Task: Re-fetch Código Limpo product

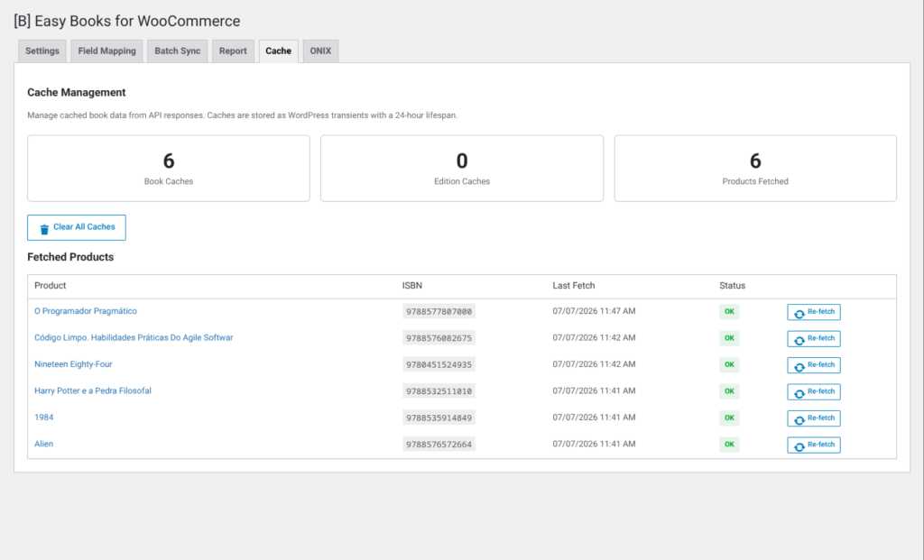Action: tap(814, 338)
